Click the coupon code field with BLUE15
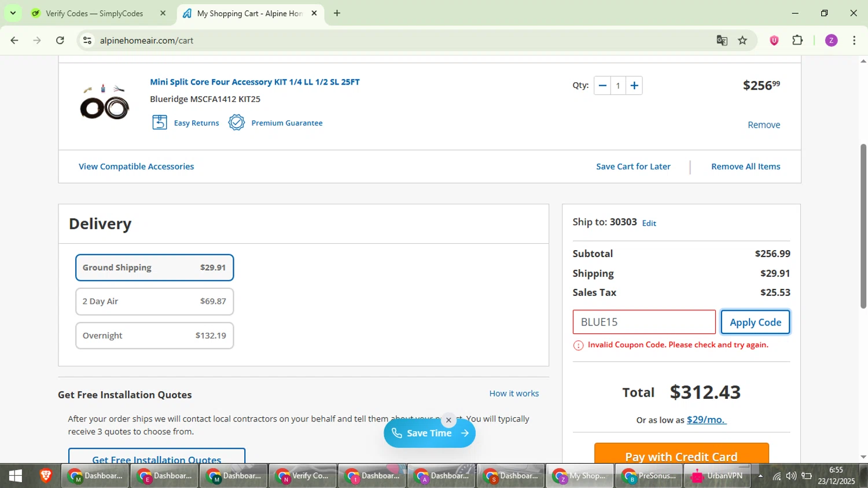Viewport: 868px width, 488px height. click(644, 322)
